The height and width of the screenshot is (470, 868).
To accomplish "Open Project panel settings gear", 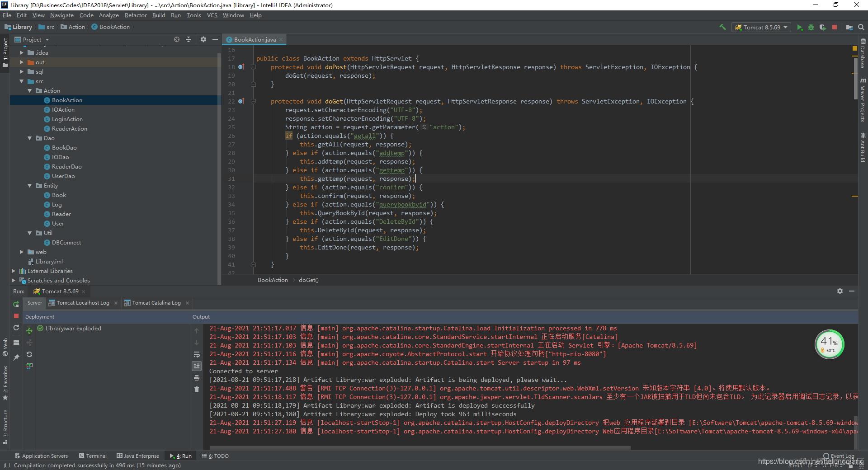I will [203, 39].
